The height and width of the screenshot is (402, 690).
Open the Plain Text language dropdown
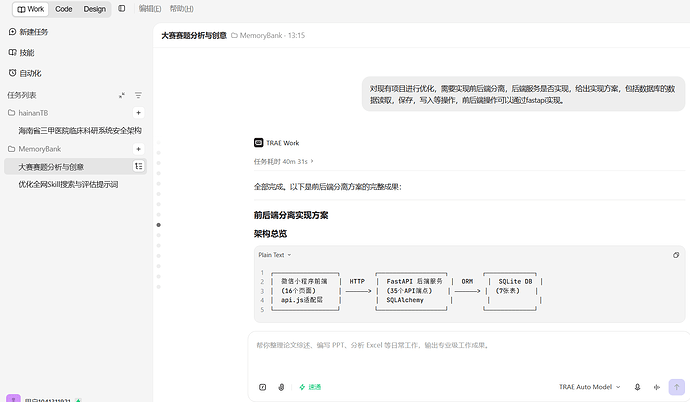pyautogui.click(x=275, y=255)
